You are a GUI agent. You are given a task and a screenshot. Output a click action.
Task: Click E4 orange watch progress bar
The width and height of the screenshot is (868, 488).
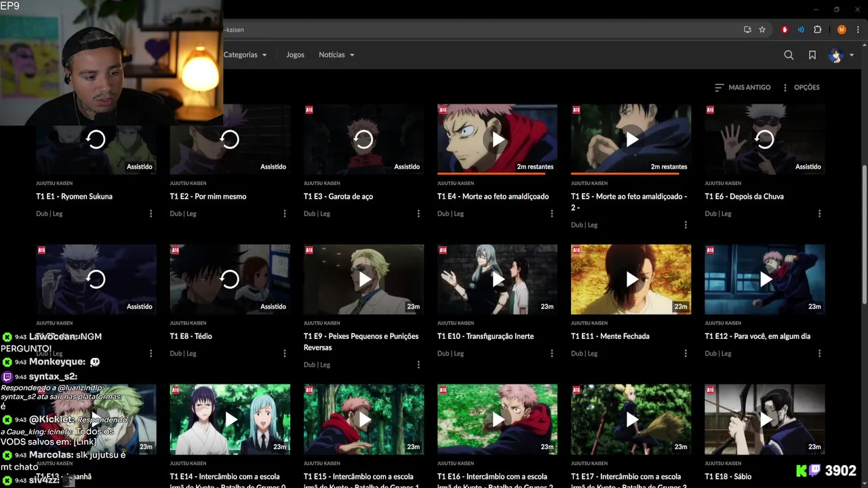pyautogui.click(x=492, y=174)
